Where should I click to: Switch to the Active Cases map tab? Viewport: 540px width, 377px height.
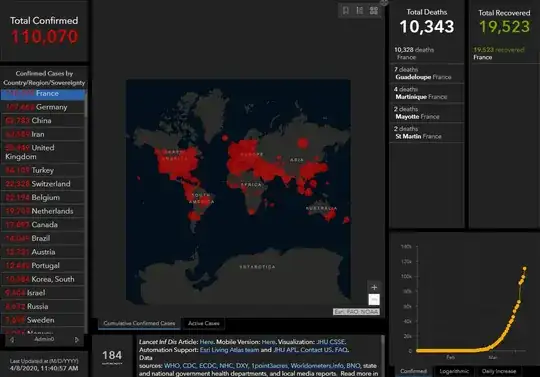(204, 323)
